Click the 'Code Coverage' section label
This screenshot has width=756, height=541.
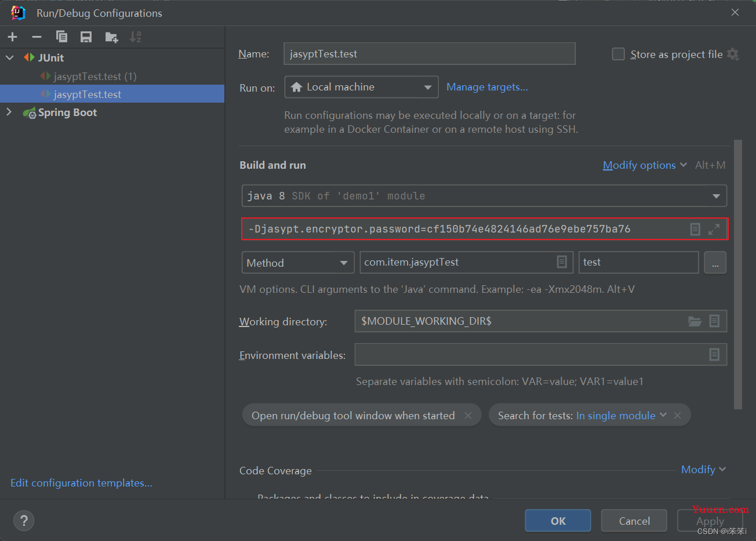pos(275,470)
